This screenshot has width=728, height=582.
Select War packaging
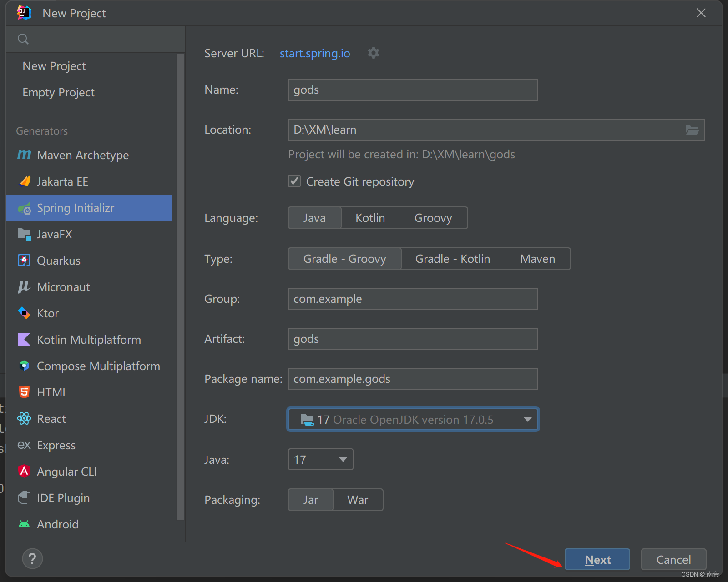pos(358,500)
